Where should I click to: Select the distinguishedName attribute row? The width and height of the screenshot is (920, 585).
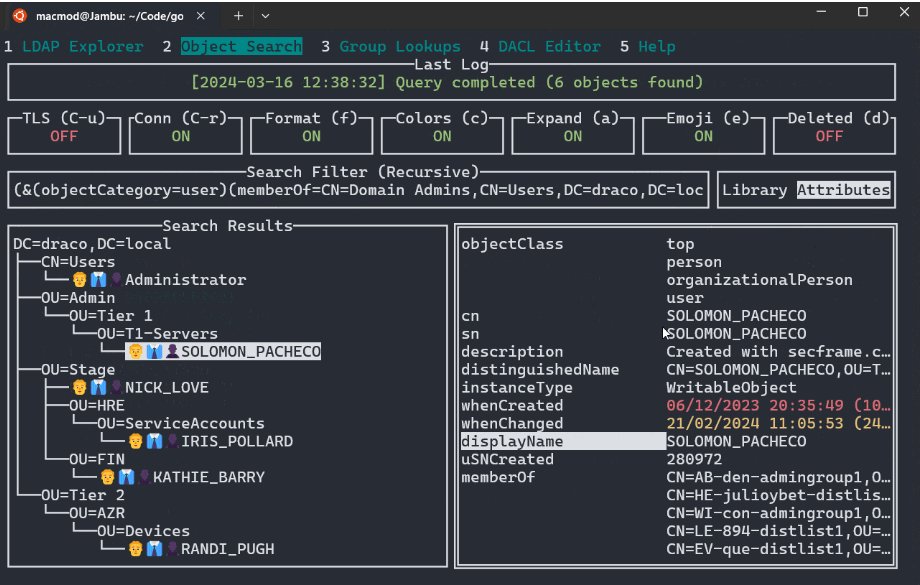pos(676,370)
